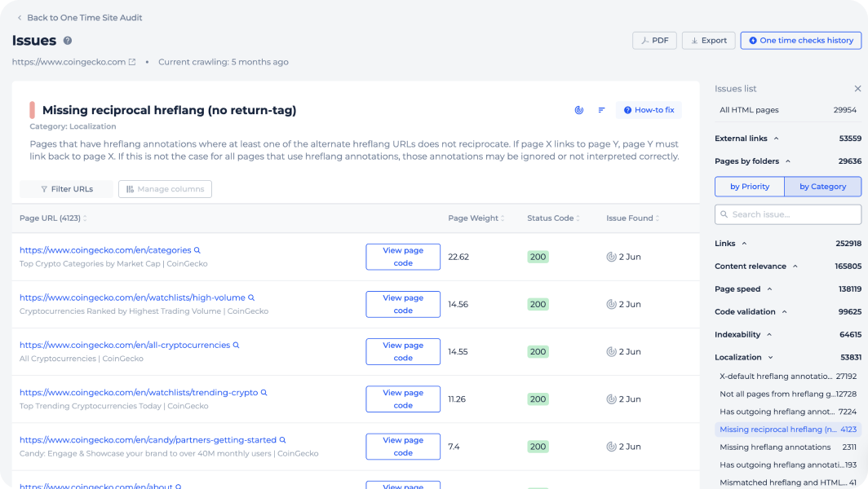The image size is (868, 489).
Task: Click the magnifier icon beside high-volume URL
Action: point(251,297)
